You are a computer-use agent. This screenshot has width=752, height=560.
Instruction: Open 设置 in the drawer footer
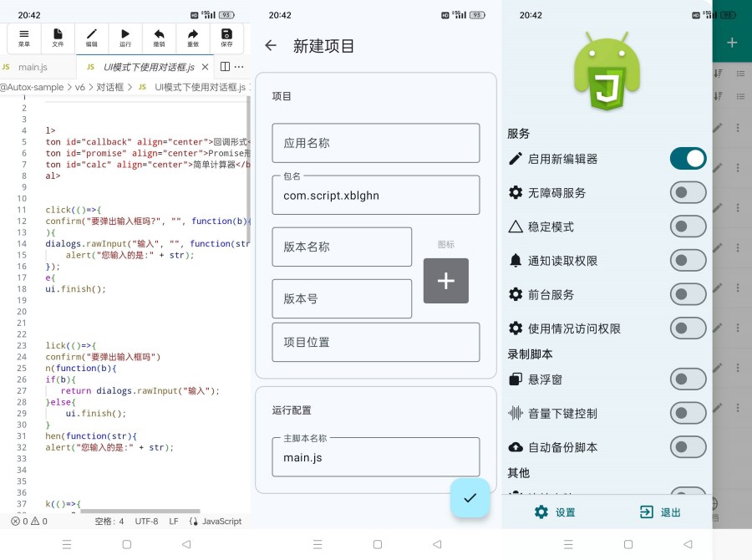[555, 512]
